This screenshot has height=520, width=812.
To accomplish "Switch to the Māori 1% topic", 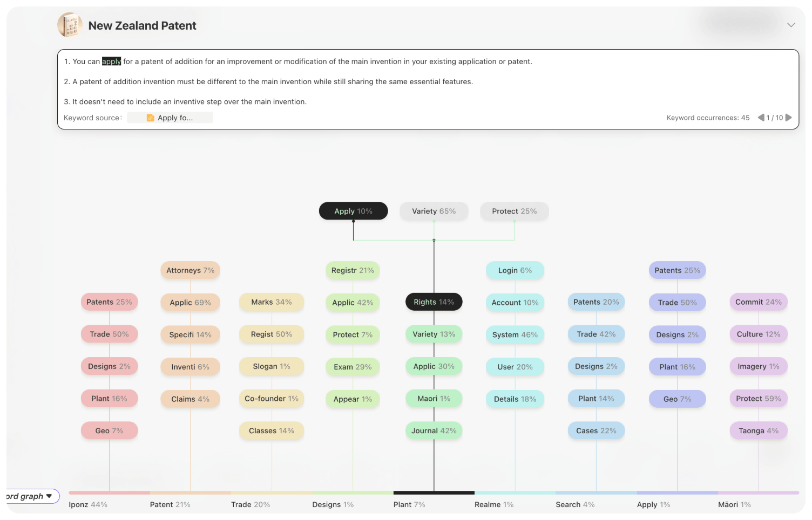I will [734, 504].
